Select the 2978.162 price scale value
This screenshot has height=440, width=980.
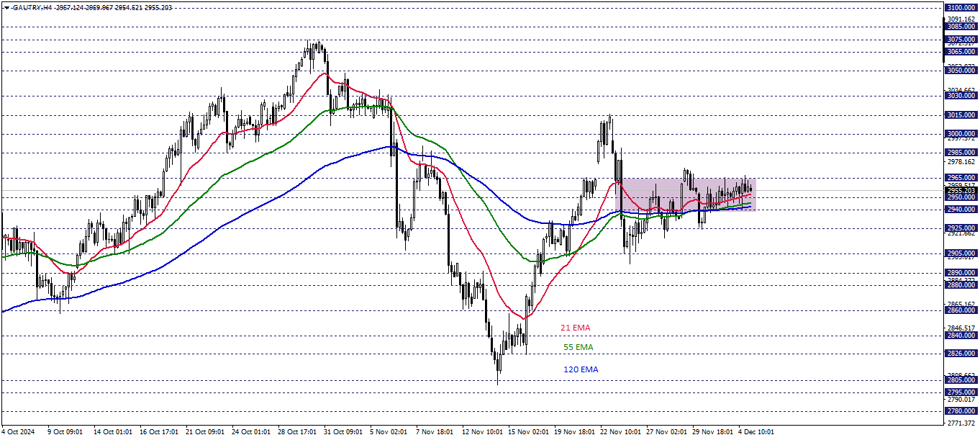[x=961, y=163]
